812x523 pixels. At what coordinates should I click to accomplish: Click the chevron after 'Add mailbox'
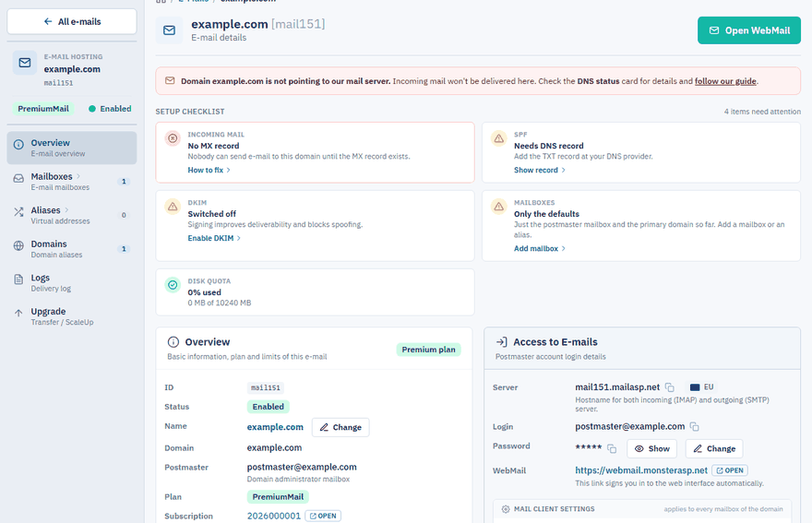tap(564, 248)
